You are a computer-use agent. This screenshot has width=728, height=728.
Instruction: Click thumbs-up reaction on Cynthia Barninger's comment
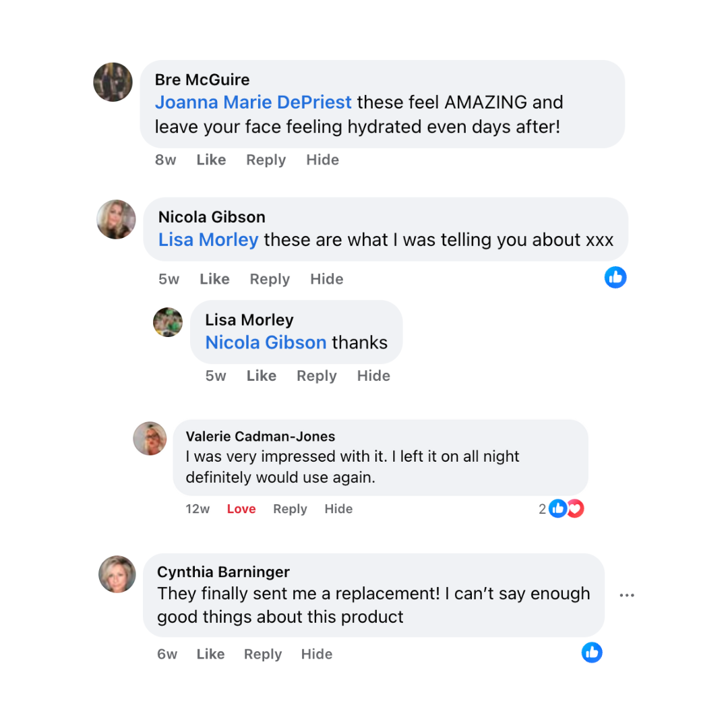[592, 652]
